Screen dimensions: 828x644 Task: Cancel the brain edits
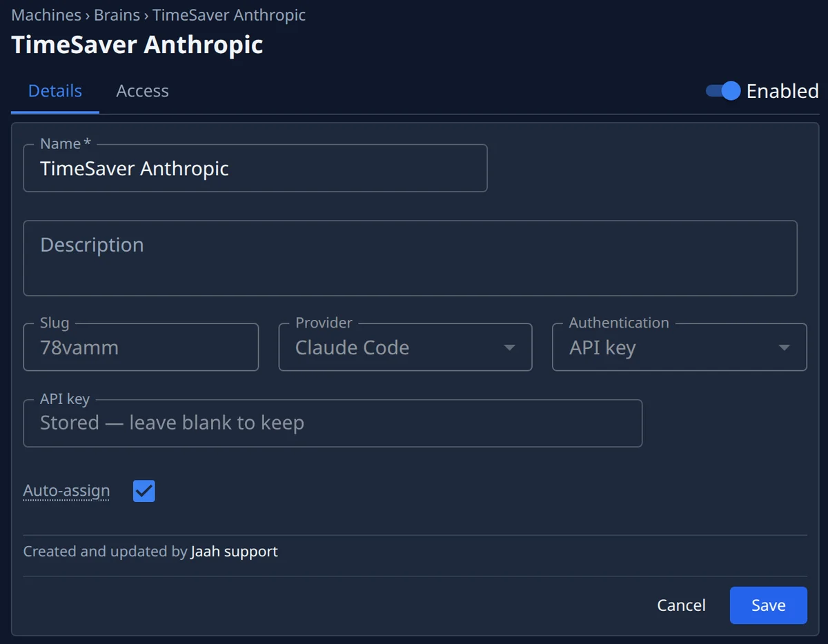point(681,605)
